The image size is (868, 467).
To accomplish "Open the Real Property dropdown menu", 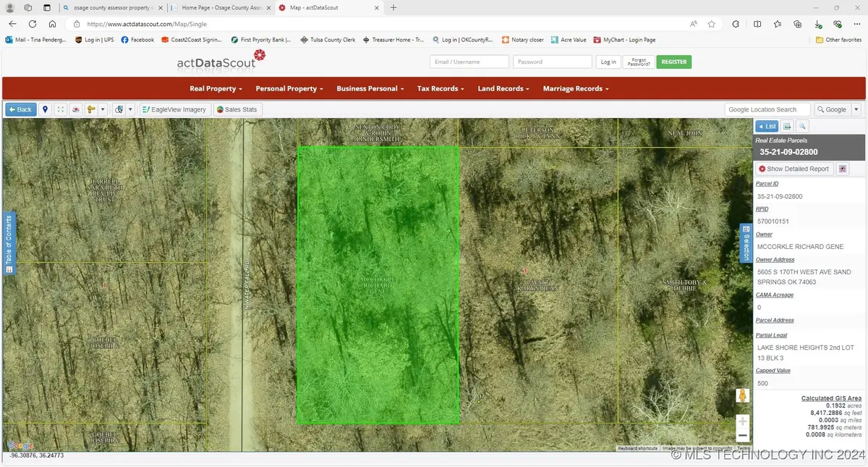I will click(216, 88).
